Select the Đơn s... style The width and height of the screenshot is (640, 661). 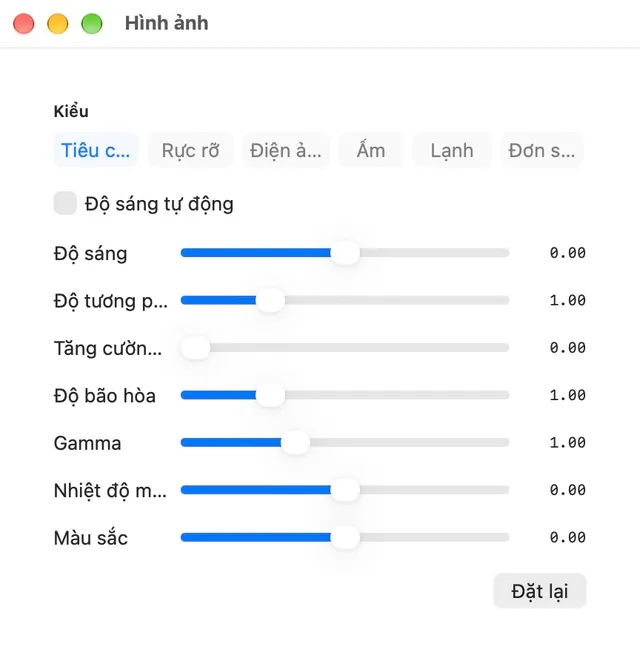pyautogui.click(x=542, y=150)
